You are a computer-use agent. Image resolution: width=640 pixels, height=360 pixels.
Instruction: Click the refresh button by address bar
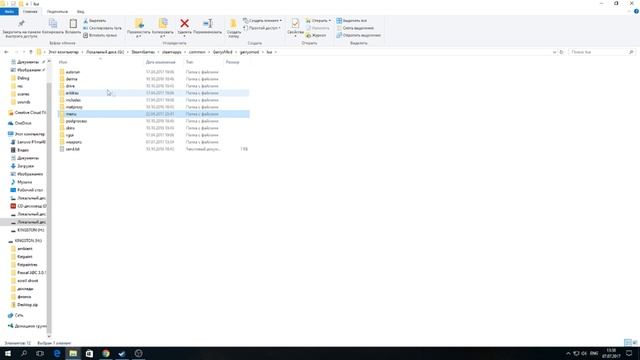[562, 52]
